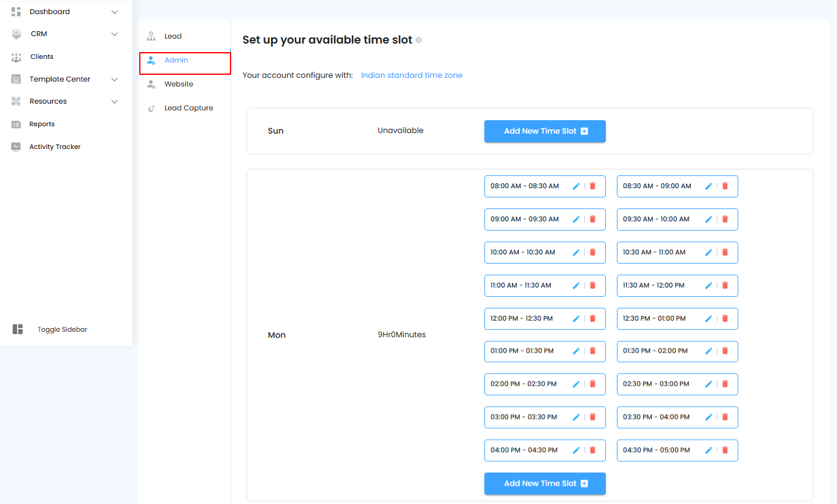The image size is (837, 504).
Task: Click the info icon beside the heading
Action: [x=419, y=40]
